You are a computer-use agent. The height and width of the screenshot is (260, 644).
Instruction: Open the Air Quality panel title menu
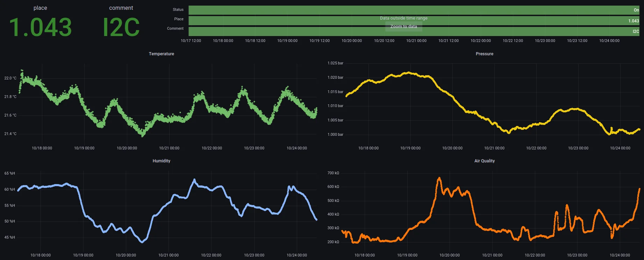point(484,161)
